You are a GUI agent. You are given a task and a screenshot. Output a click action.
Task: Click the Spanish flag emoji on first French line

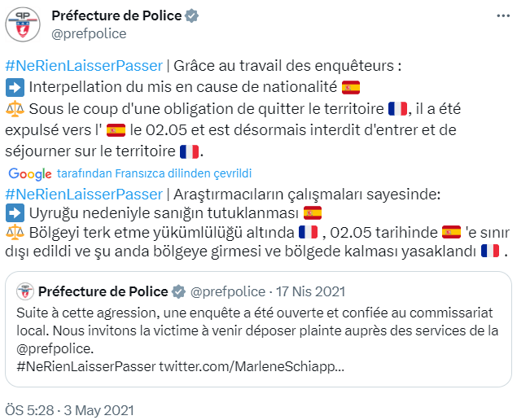click(x=351, y=88)
